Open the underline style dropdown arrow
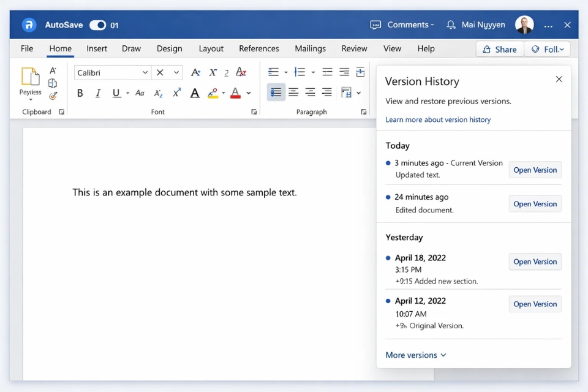 (x=127, y=92)
